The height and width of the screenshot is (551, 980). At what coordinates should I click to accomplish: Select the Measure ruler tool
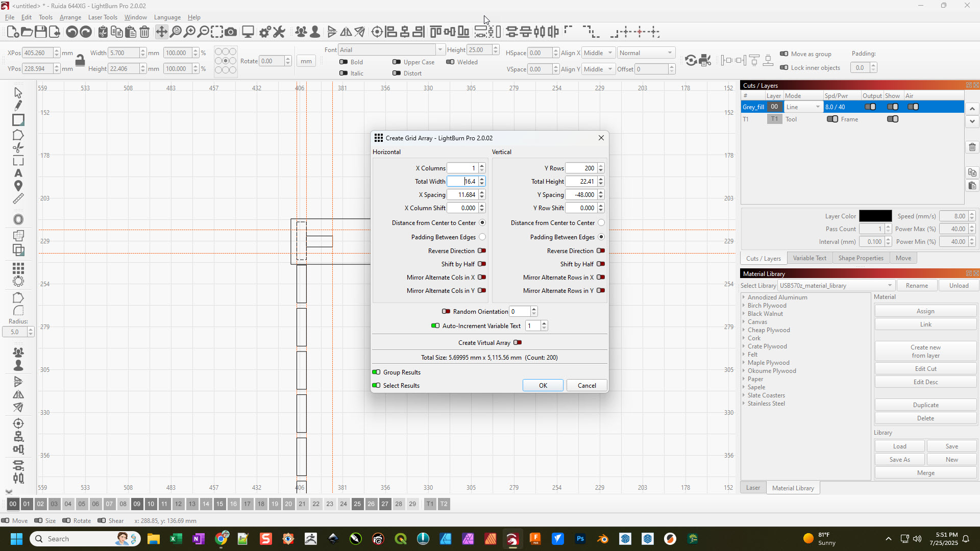(18, 198)
